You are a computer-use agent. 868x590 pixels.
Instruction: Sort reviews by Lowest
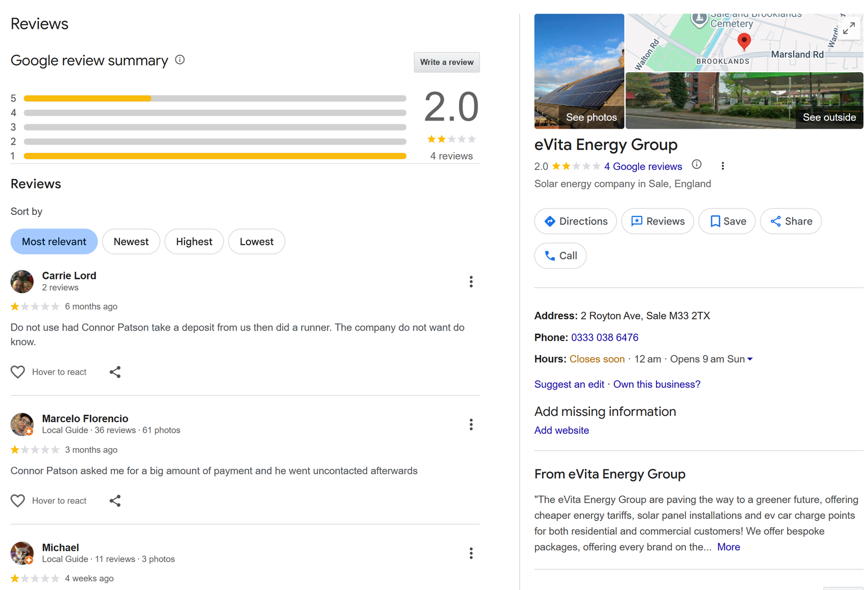point(257,242)
